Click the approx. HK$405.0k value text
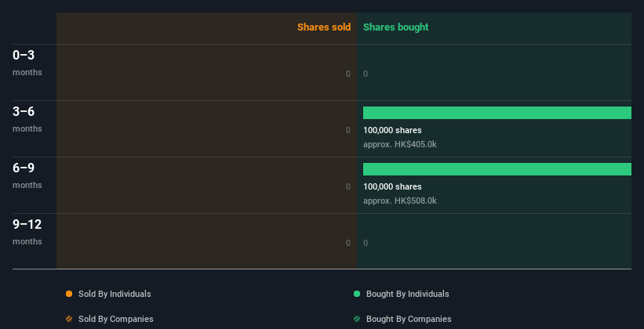This screenshot has height=329, width=644. point(399,144)
